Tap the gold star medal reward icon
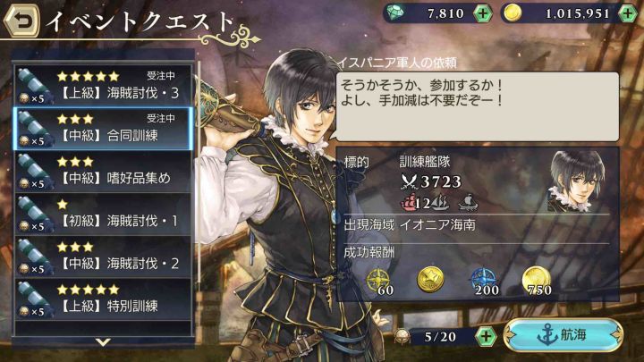644x362 pixels. point(430,280)
